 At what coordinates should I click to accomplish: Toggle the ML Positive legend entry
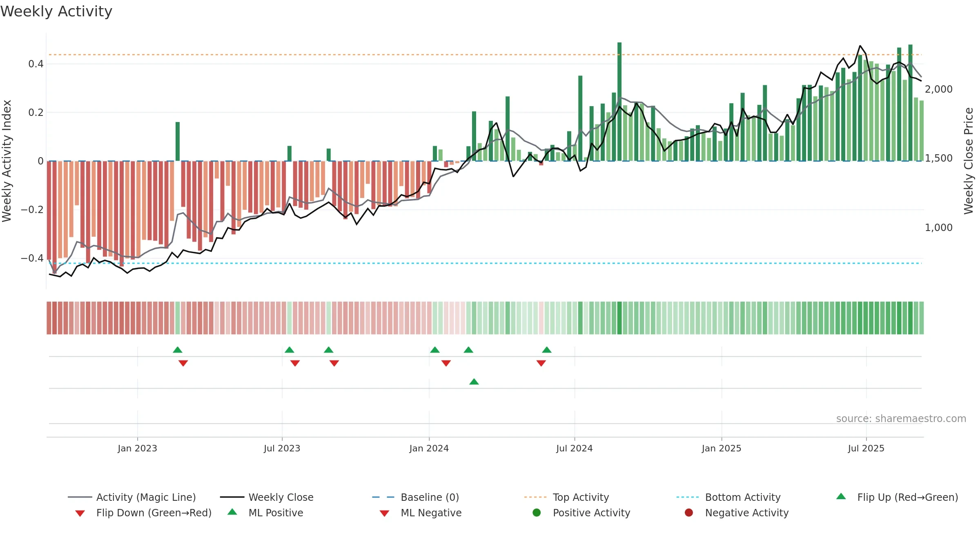click(x=265, y=513)
